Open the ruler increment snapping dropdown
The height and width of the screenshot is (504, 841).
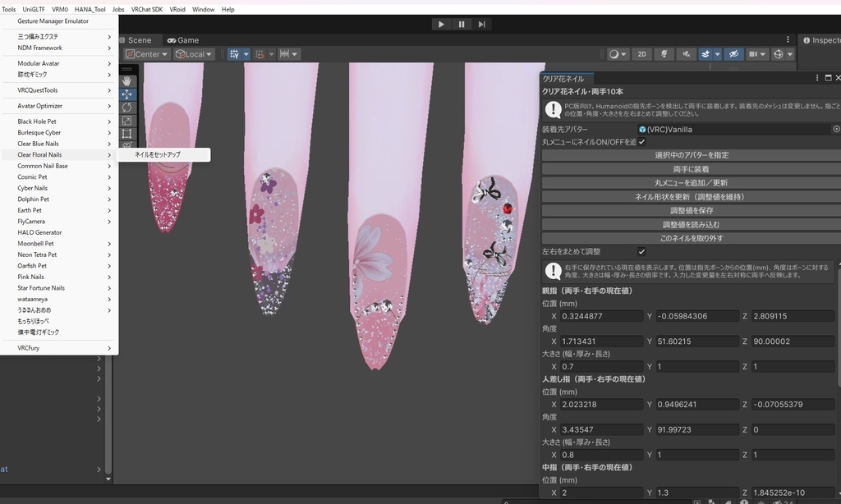pos(288,54)
